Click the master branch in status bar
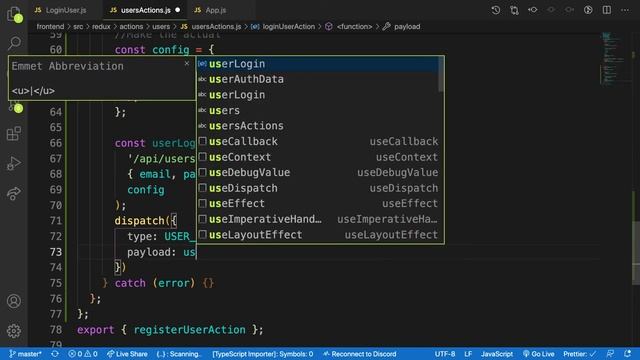Screen dimensions: 640x360 pos(25,354)
